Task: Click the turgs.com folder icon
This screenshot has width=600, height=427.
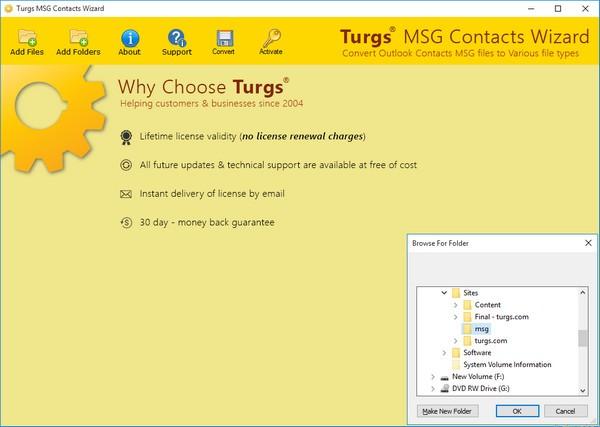Action: pos(467,341)
